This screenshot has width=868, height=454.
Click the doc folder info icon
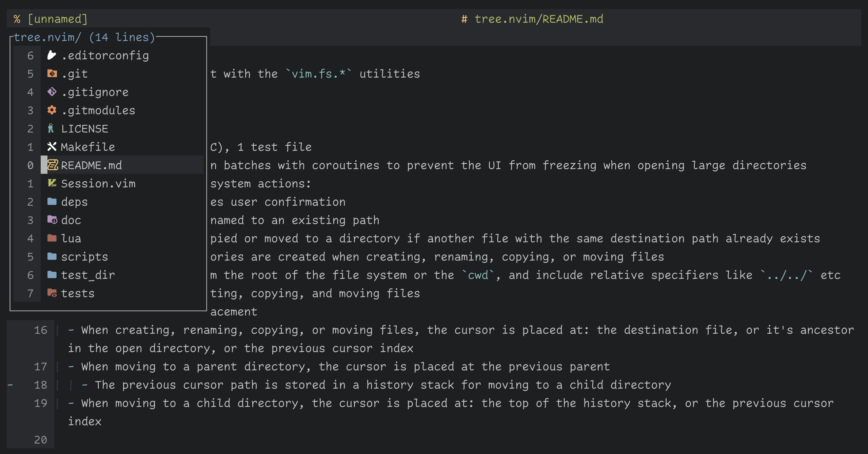tap(52, 220)
